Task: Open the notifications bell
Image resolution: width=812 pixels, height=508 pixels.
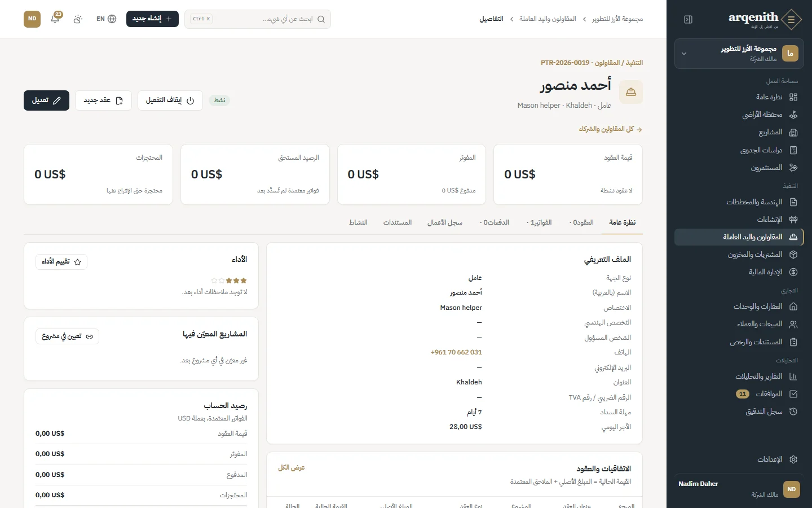Action: click(55, 19)
